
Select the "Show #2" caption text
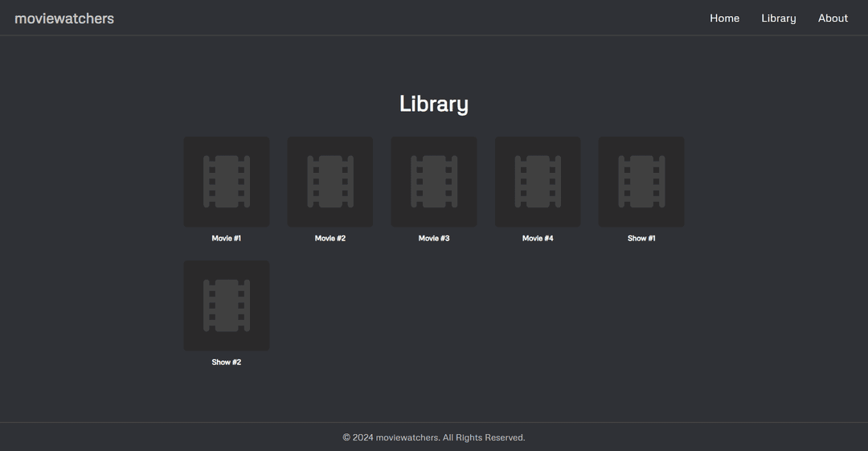click(227, 362)
